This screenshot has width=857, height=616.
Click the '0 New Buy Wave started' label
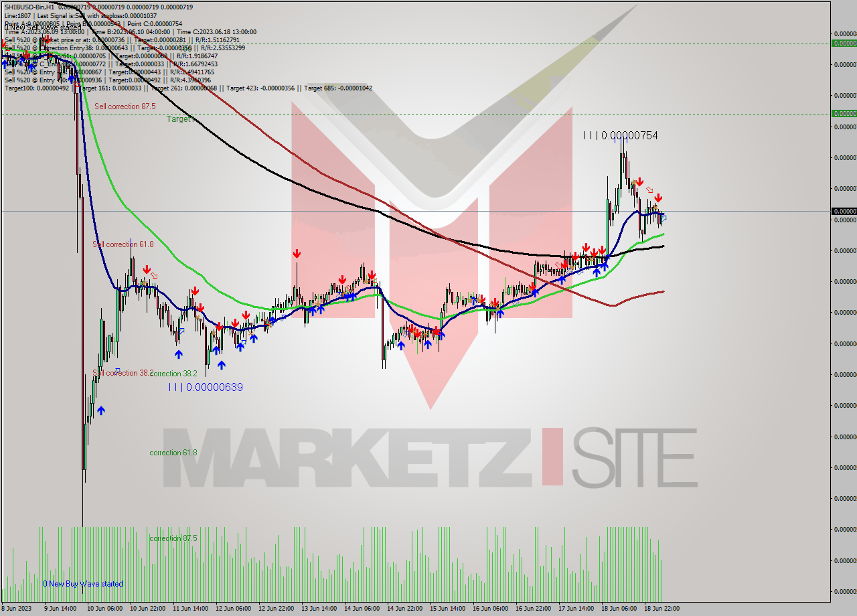pyautogui.click(x=83, y=584)
